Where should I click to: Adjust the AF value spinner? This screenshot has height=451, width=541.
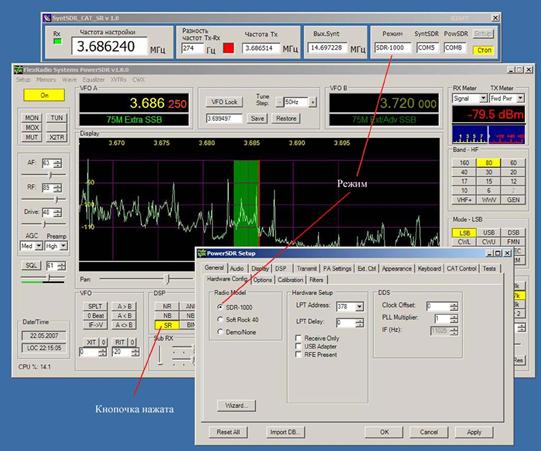point(58,163)
